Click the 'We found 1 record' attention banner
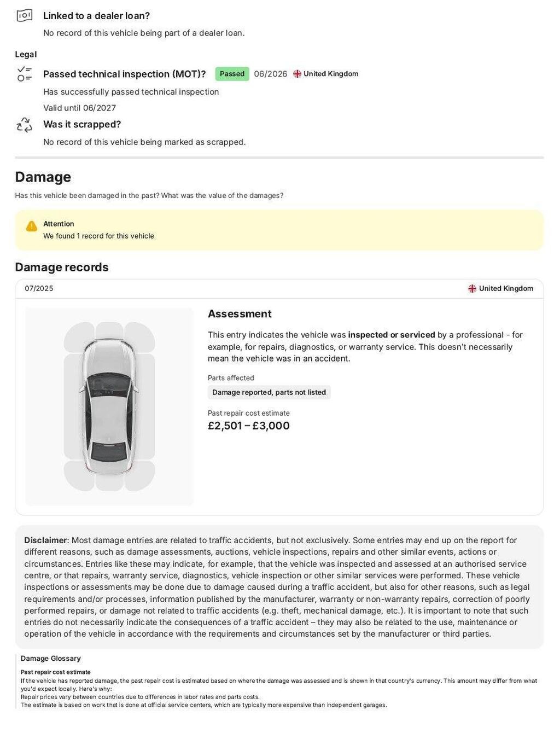The image size is (560, 733). (279, 230)
